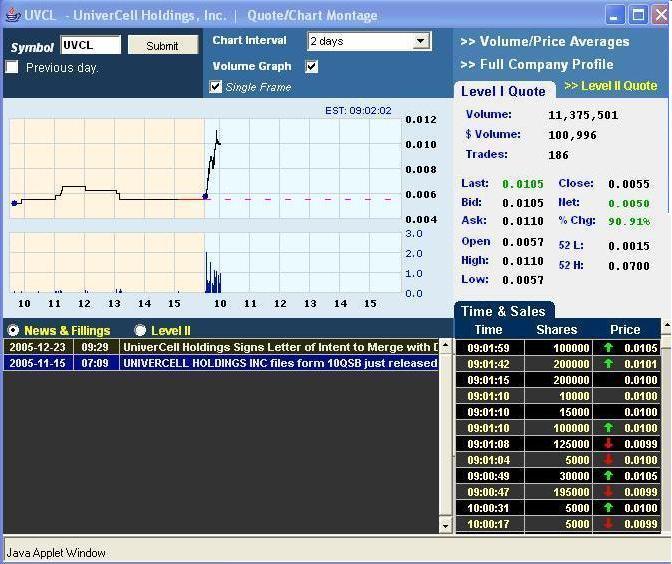Click the Time column header in Time & Sales
This screenshot has width=672, height=564.
coord(489,330)
